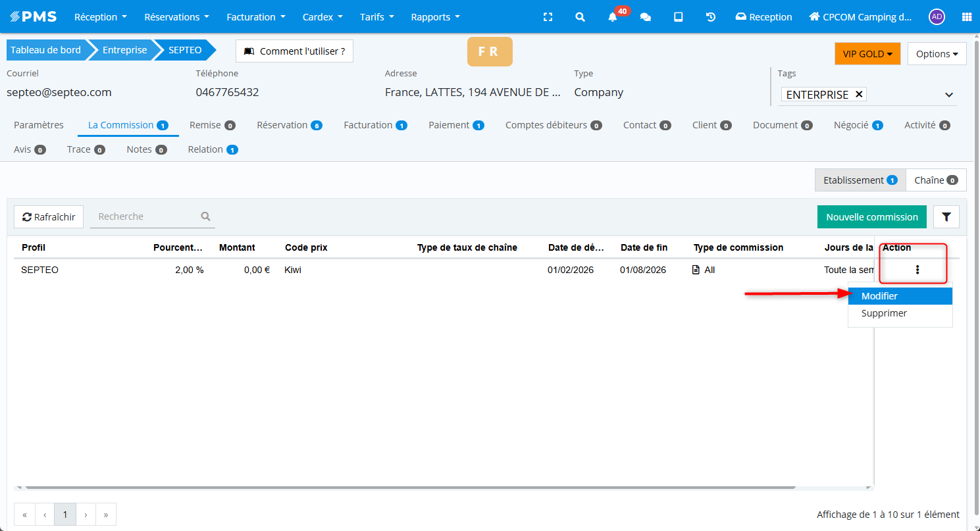
Task: Open the search magnifier icon in header
Action: (x=580, y=17)
